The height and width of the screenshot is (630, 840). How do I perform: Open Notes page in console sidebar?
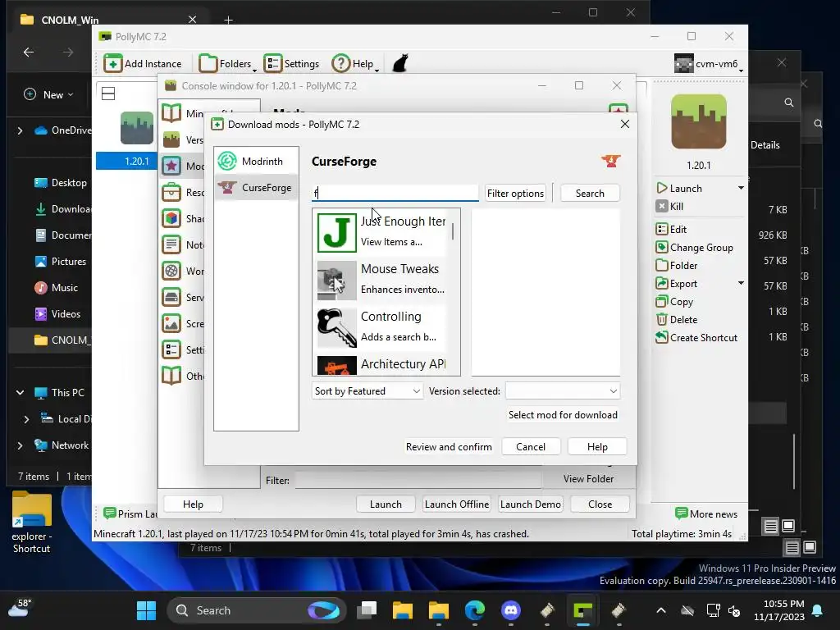[183, 244]
